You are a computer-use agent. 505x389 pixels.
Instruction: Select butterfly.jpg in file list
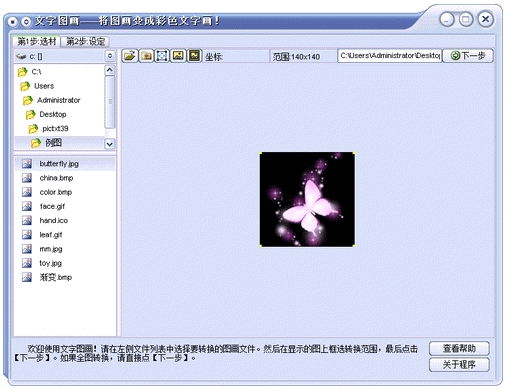(x=59, y=164)
